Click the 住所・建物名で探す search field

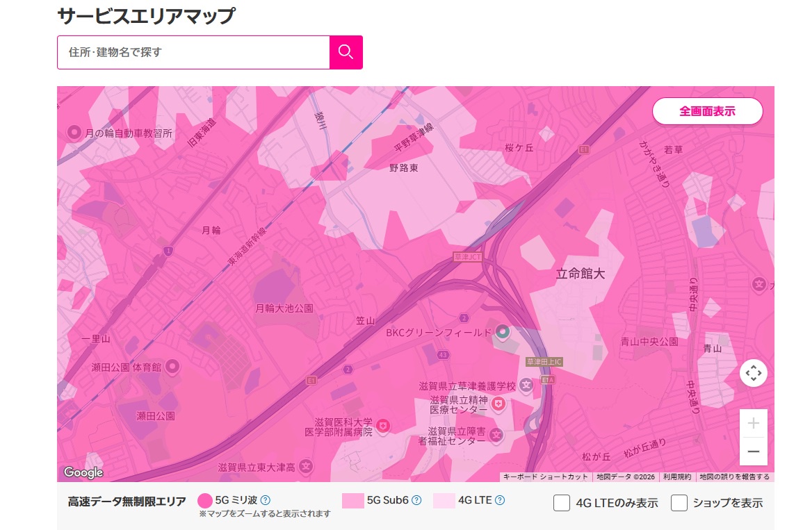point(193,52)
